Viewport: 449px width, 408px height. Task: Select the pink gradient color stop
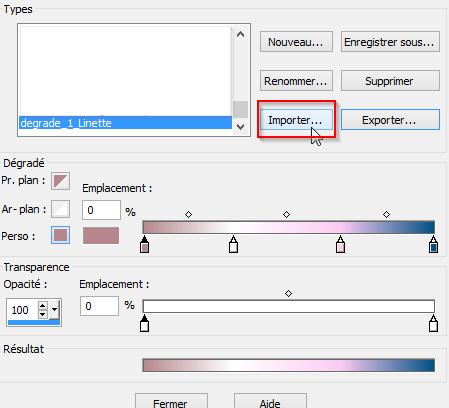[340, 244]
